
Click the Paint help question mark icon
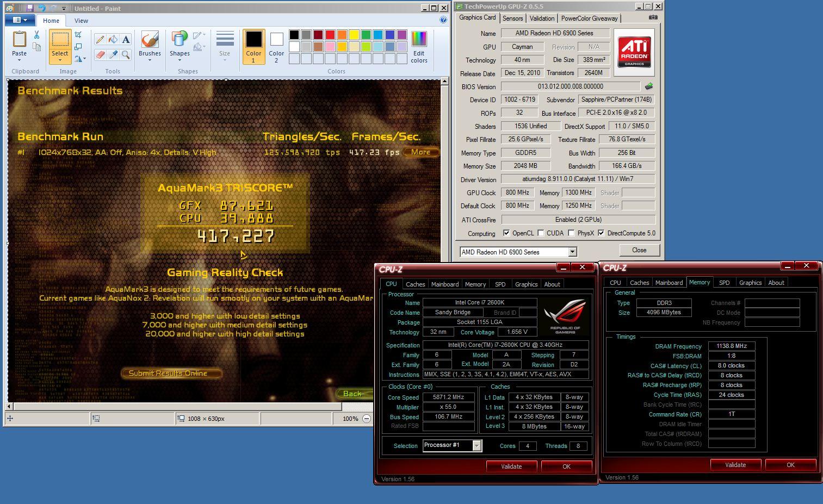pyautogui.click(x=443, y=20)
